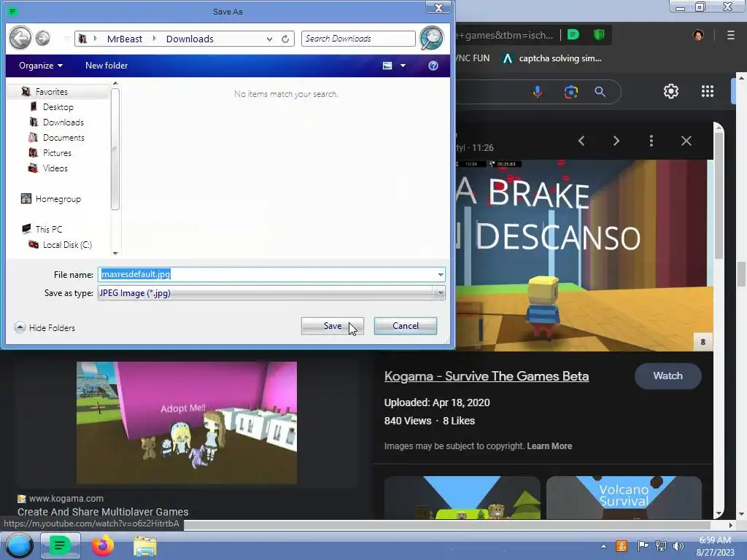
Task: Click the Google Lens camera icon
Action: [x=570, y=91]
